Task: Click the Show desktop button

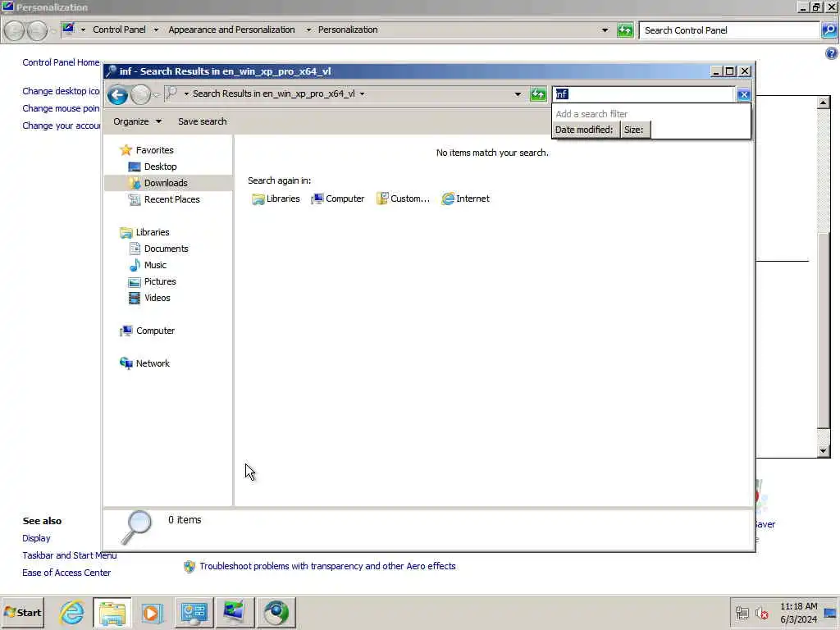Action: click(831, 613)
